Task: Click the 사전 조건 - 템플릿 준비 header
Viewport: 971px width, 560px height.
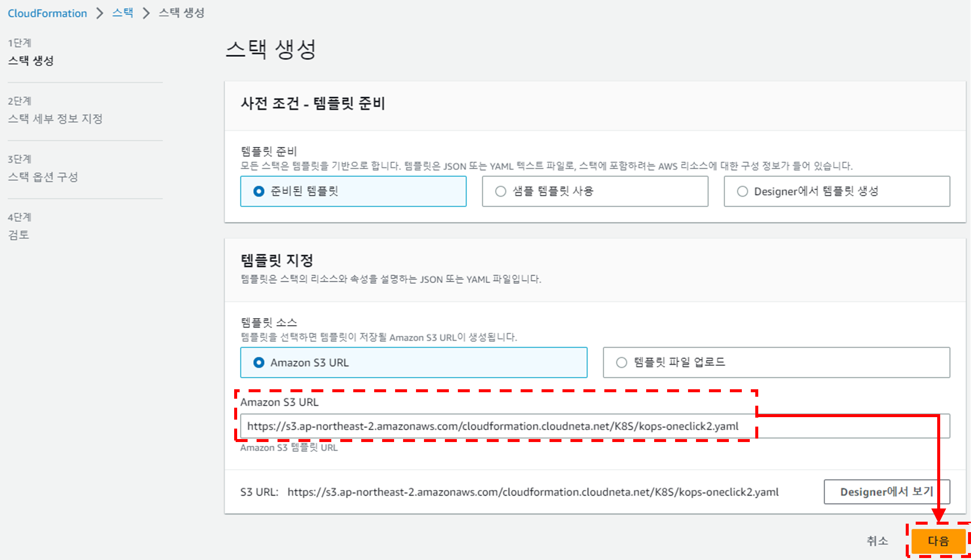Action: pos(313,104)
